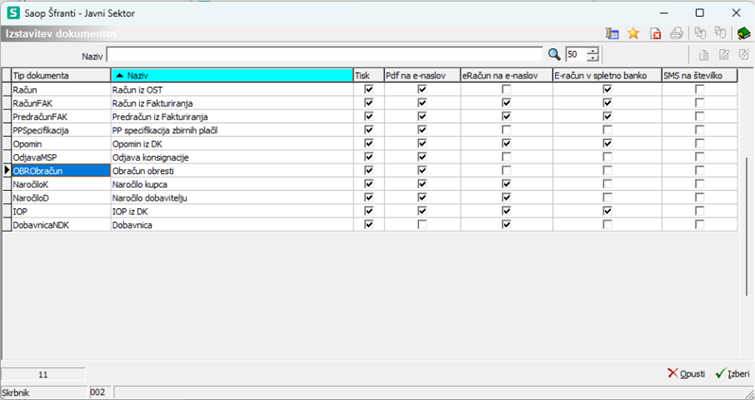
Task: Click the first grayed copy-documents toolbar icon
Action: click(x=700, y=33)
